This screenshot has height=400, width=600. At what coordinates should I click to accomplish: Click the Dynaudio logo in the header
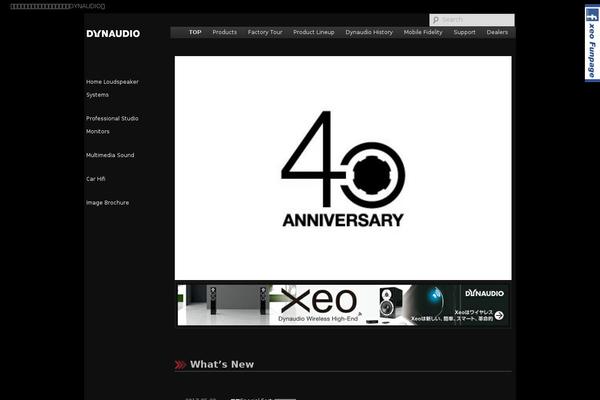coord(113,34)
